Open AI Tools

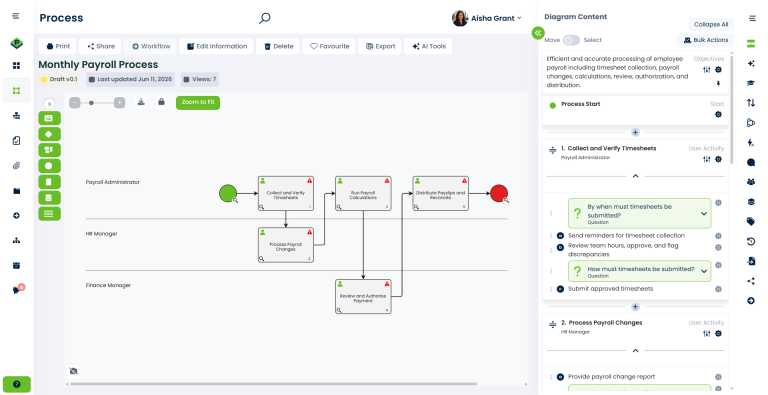[x=429, y=46]
